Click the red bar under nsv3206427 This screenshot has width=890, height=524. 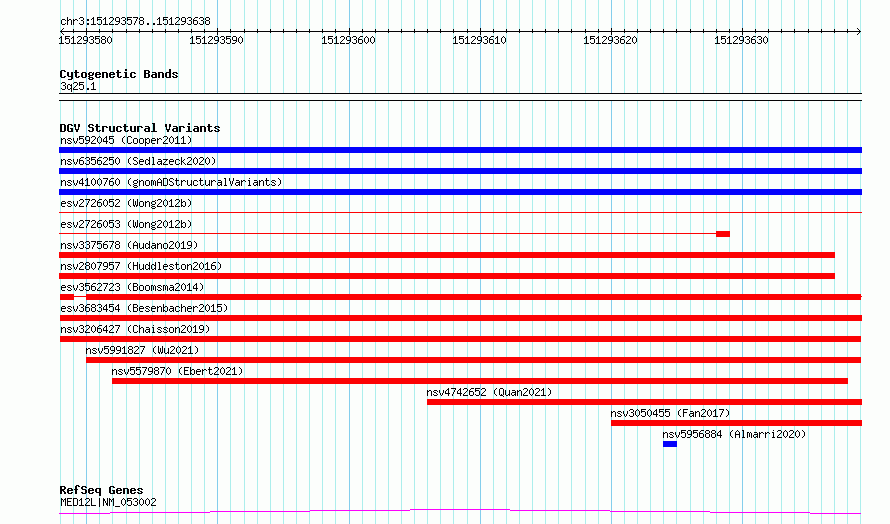(460, 339)
